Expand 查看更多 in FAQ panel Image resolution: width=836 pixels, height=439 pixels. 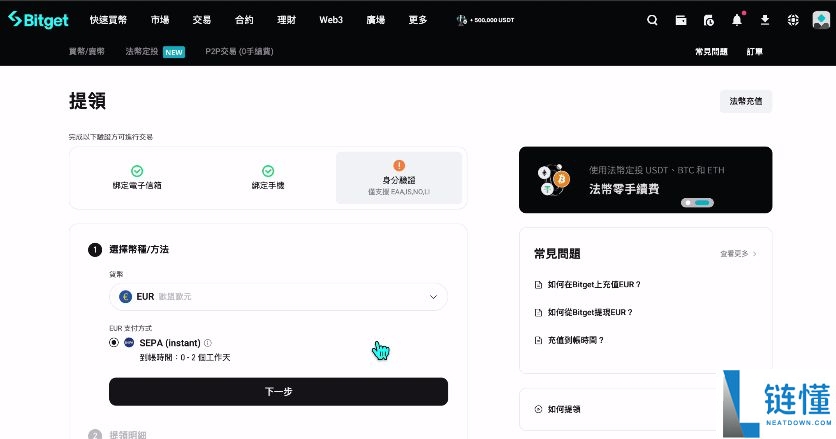(x=738, y=253)
